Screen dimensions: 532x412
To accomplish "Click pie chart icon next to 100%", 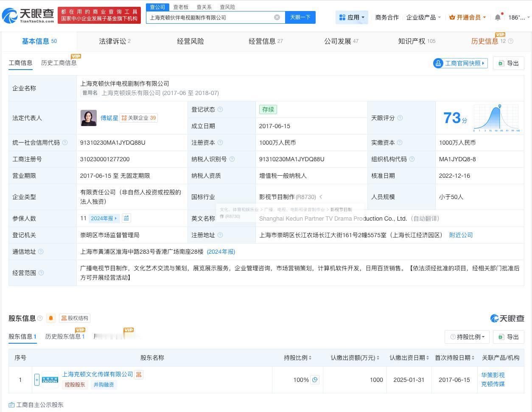I will [x=315, y=380].
